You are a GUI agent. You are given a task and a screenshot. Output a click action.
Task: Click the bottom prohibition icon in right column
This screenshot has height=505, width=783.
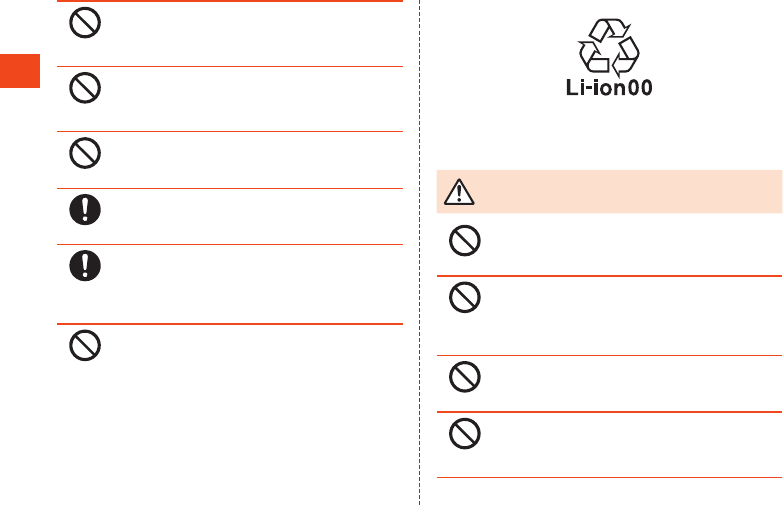[465, 433]
